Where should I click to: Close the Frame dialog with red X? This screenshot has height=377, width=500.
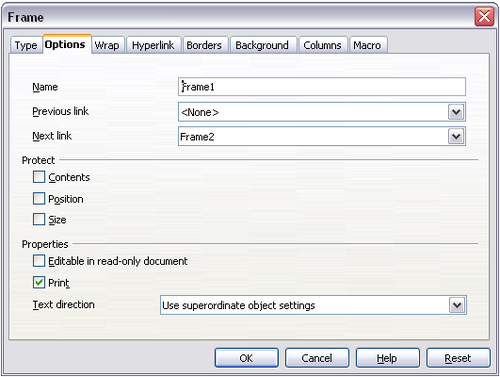pos(484,17)
